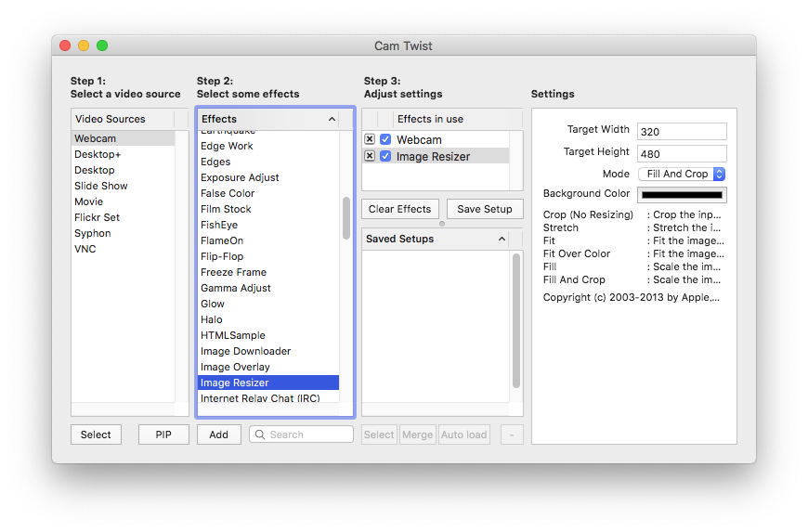808x532 pixels.
Task: Select Internet Relay Chat (IRC) effect
Action: pyautogui.click(x=268, y=397)
